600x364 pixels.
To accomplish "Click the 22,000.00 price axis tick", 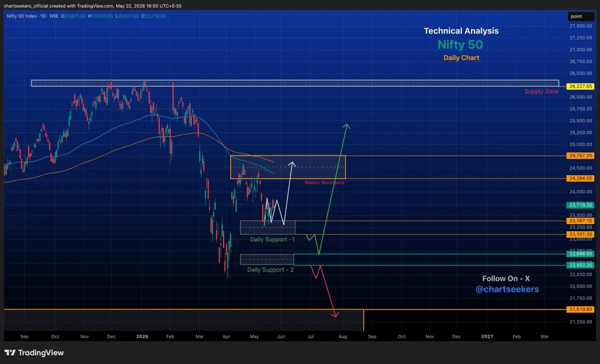I will pos(580,286).
